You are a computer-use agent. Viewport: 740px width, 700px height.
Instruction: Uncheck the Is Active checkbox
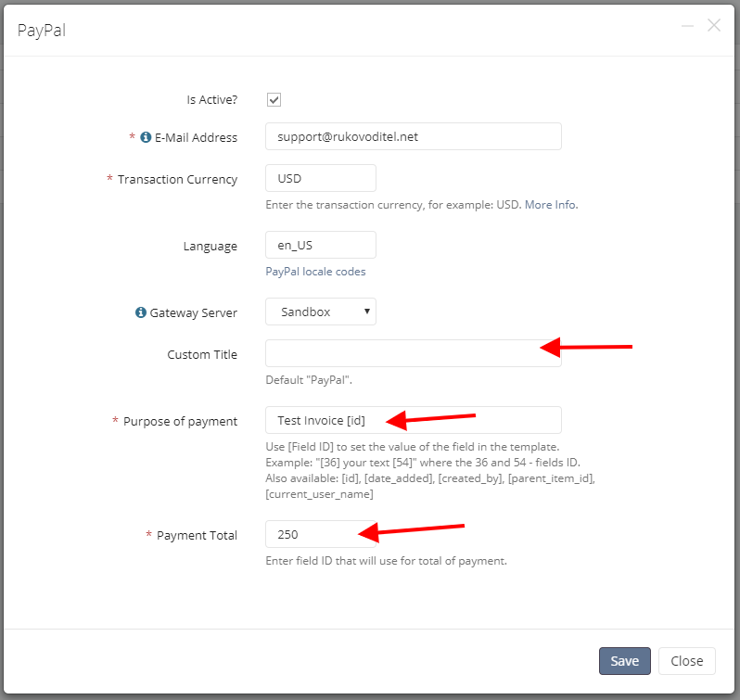[274, 99]
